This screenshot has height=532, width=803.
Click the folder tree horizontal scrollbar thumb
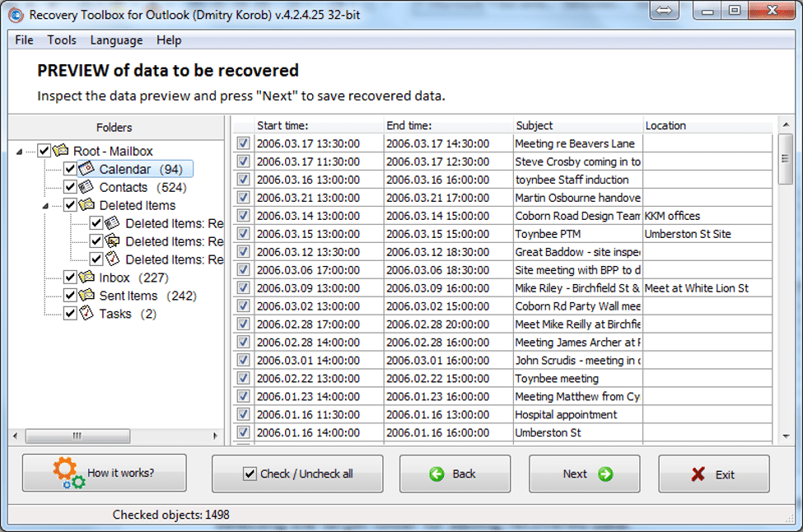coord(77,436)
